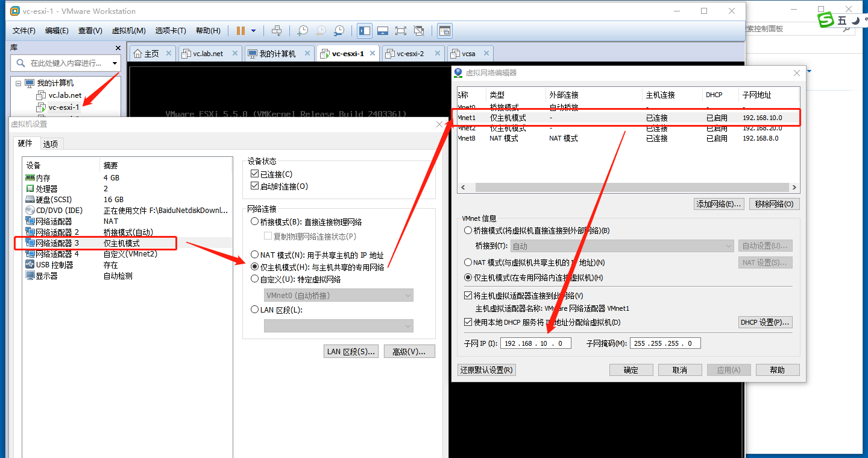Click the 添加网络(E)... button
The image size is (868, 458).
(x=719, y=204)
